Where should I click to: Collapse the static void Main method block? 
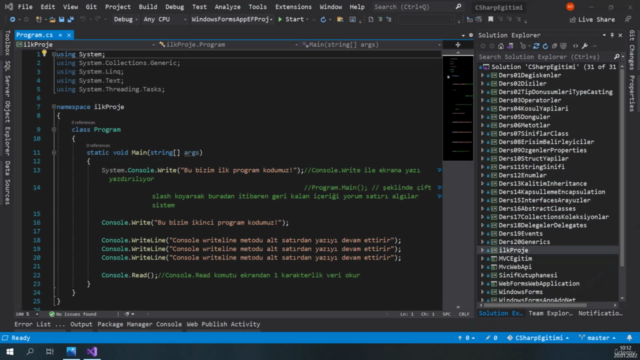tap(54, 153)
